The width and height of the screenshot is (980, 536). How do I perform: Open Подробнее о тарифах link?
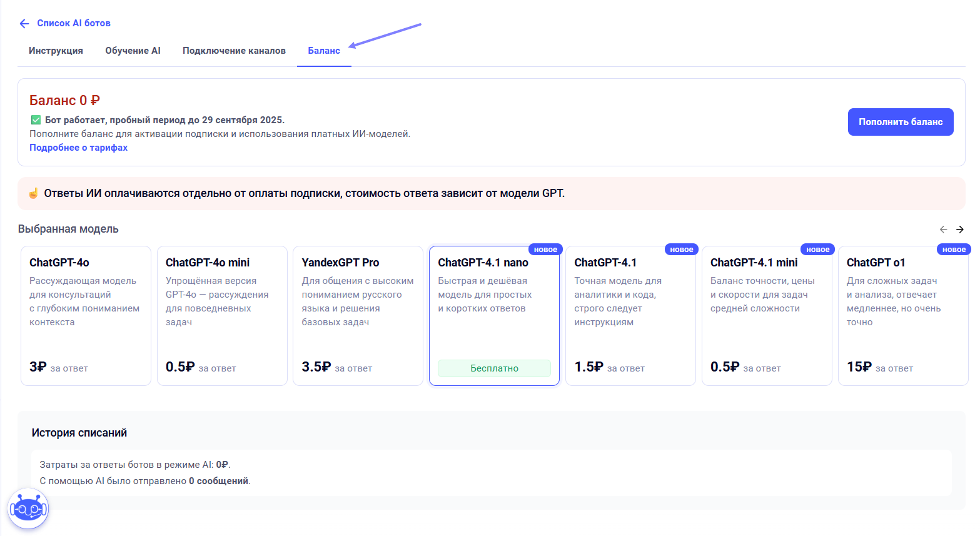click(x=78, y=148)
